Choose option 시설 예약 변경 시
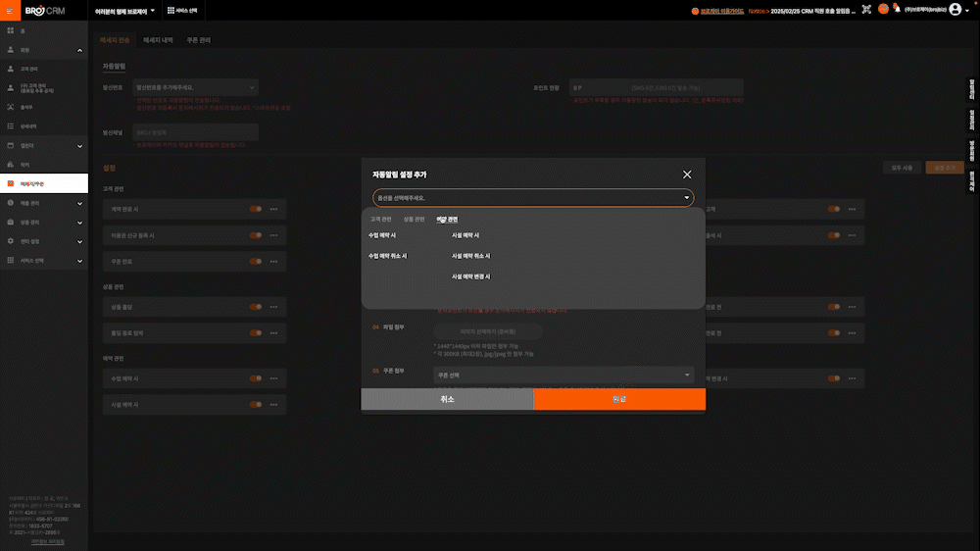 point(470,276)
